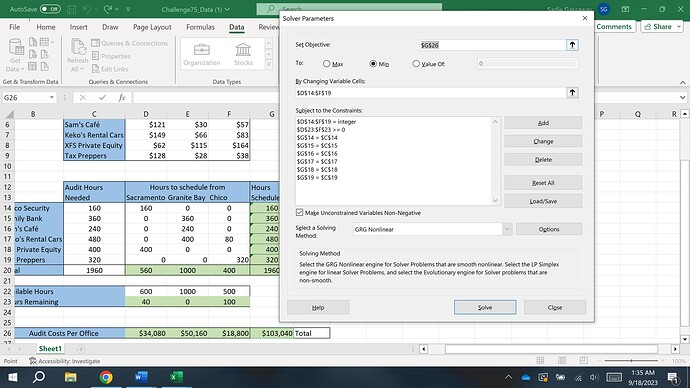Adjust the zoom slider in status bar
This screenshot has width=690, height=388.
631,361
